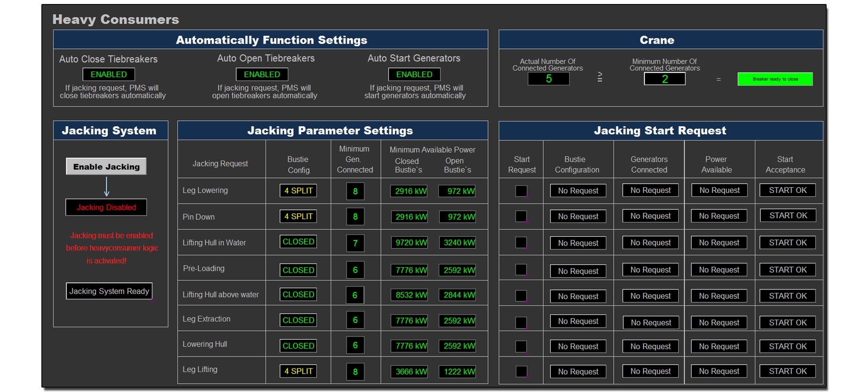Check the Leg Lifting start request box
The image size is (868, 392).
(x=521, y=371)
